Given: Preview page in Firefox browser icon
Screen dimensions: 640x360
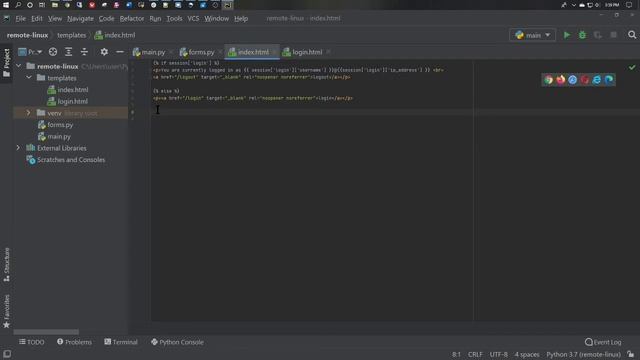Looking at the screenshot, I should tap(560, 80).
